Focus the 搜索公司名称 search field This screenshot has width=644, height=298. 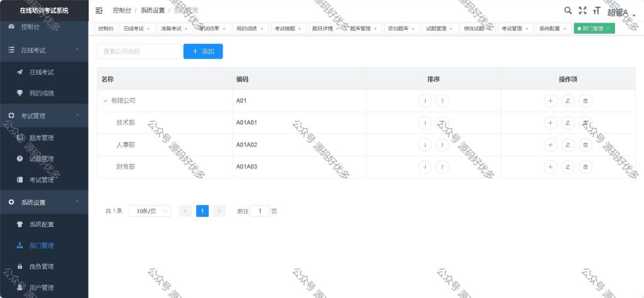pyautogui.click(x=139, y=52)
